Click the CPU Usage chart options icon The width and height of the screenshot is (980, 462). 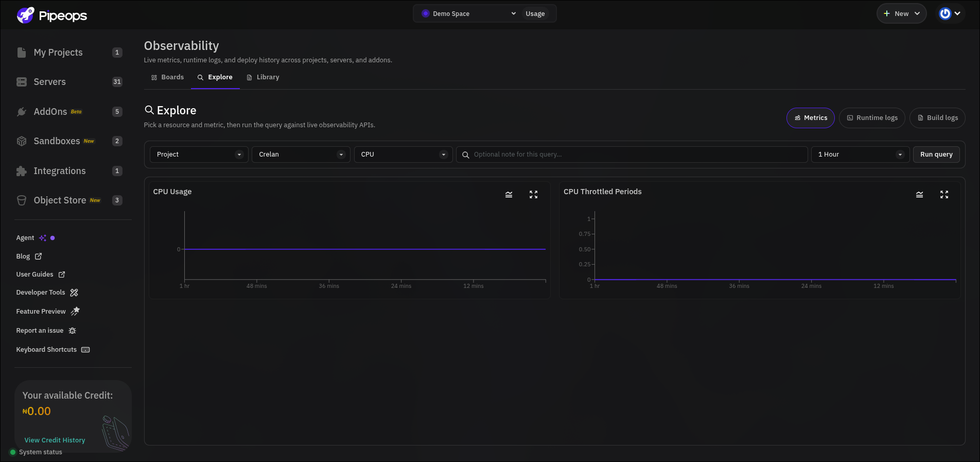509,195
